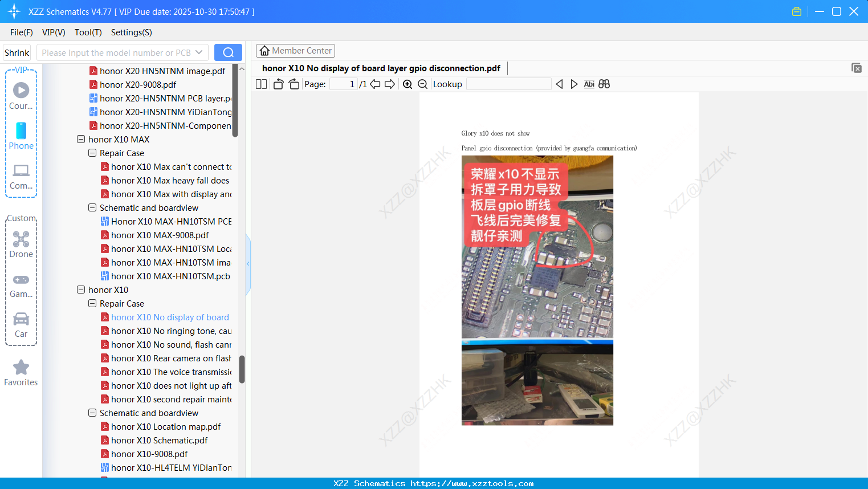Open honor X20-9008.pdf
Screen dimensions: 868x489
pos(133,84)
